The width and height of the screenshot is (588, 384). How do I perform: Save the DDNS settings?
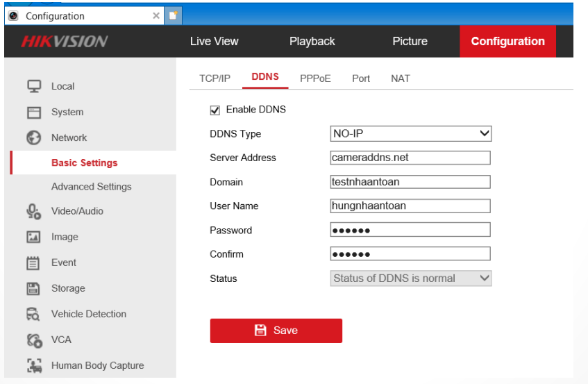[x=276, y=331]
